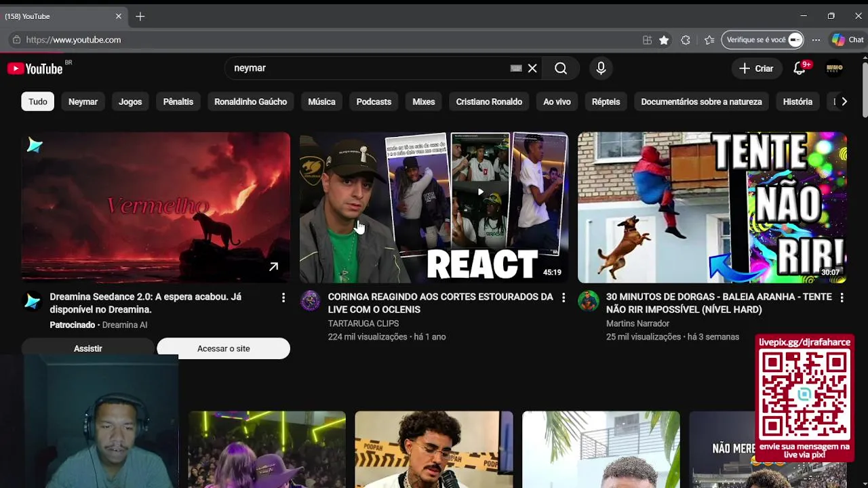868x488 pixels.
Task: Open the YouTube home logo
Action: [x=35, y=68]
